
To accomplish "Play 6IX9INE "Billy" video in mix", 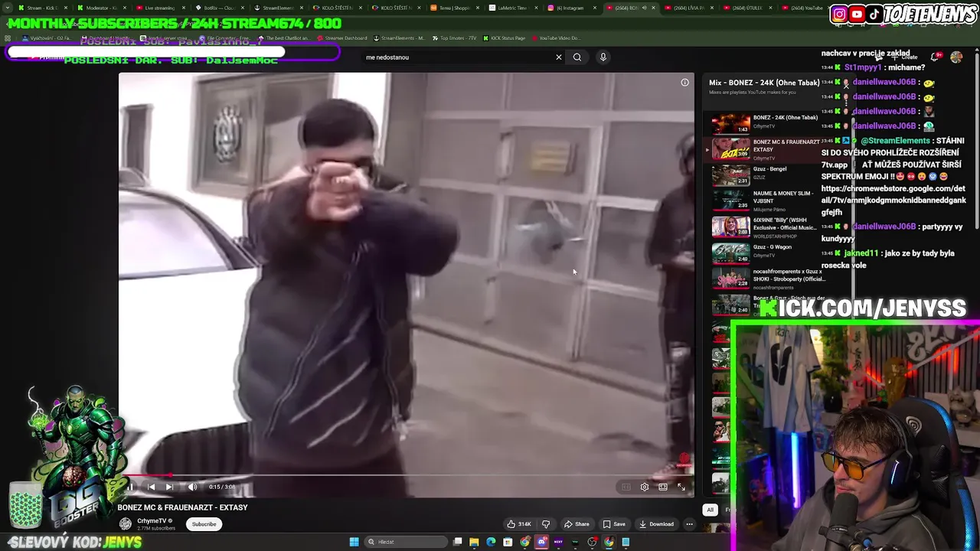I will (766, 227).
